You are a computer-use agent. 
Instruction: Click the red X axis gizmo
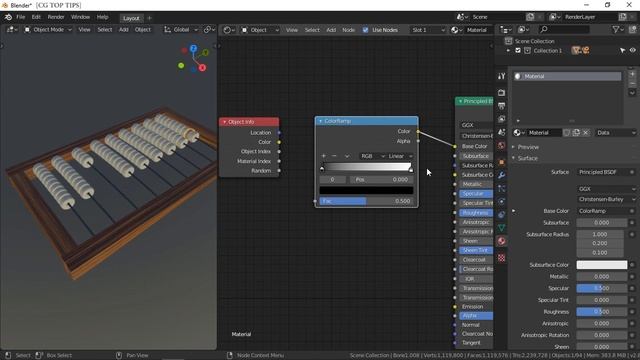pos(202,68)
